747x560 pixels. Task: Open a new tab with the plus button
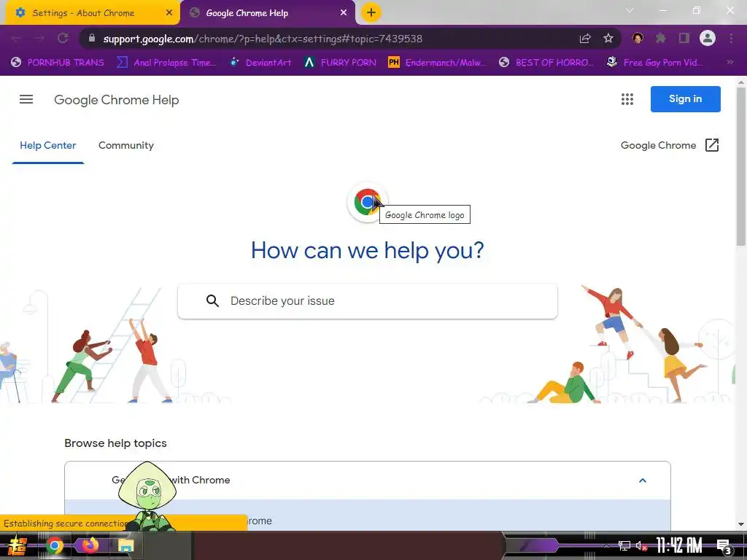(371, 12)
